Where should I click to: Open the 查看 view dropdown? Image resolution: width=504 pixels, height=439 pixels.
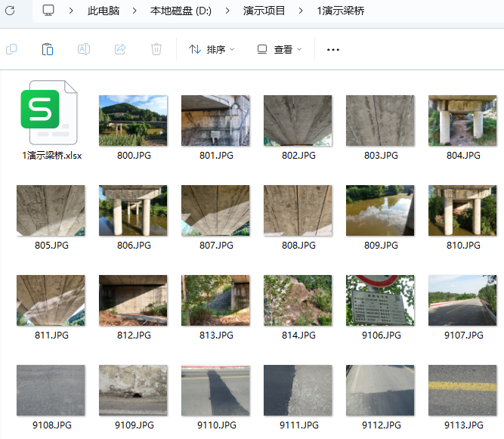pos(280,50)
